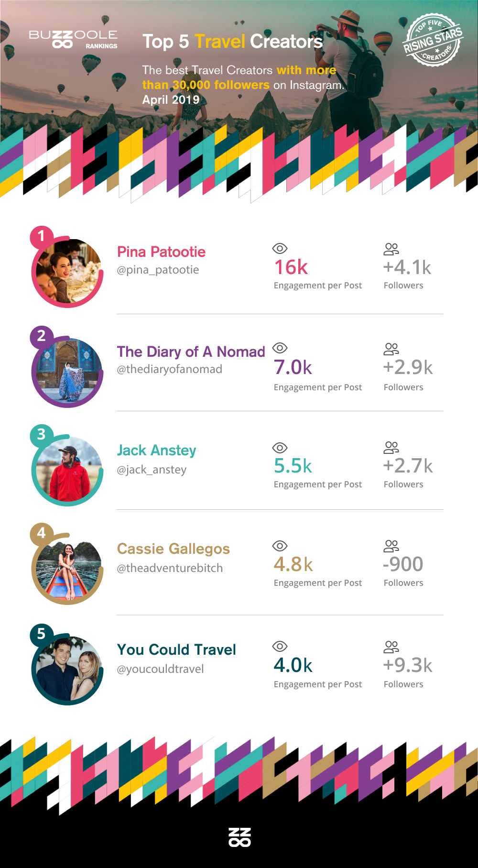Click the eye icon above 16k engagement
The width and height of the screenshot is (478, 868).
pos(280,248)
